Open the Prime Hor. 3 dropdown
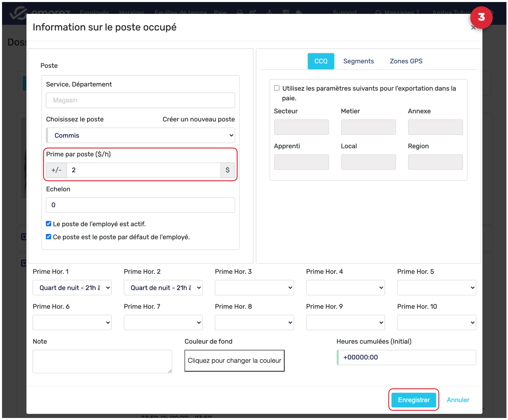 click(254, 288)
